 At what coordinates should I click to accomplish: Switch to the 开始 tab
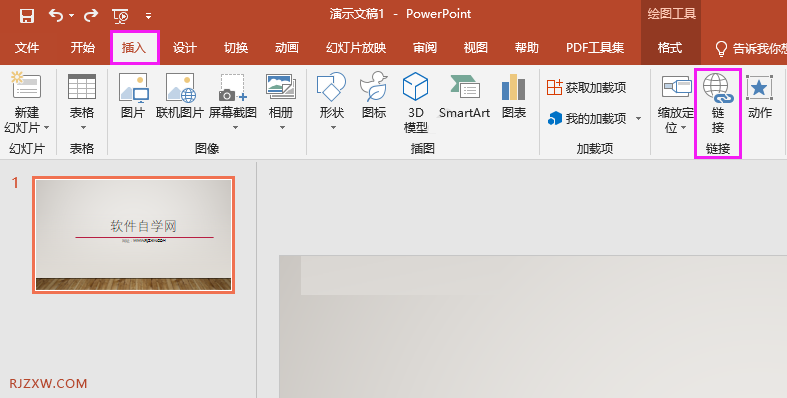point(82,48)
